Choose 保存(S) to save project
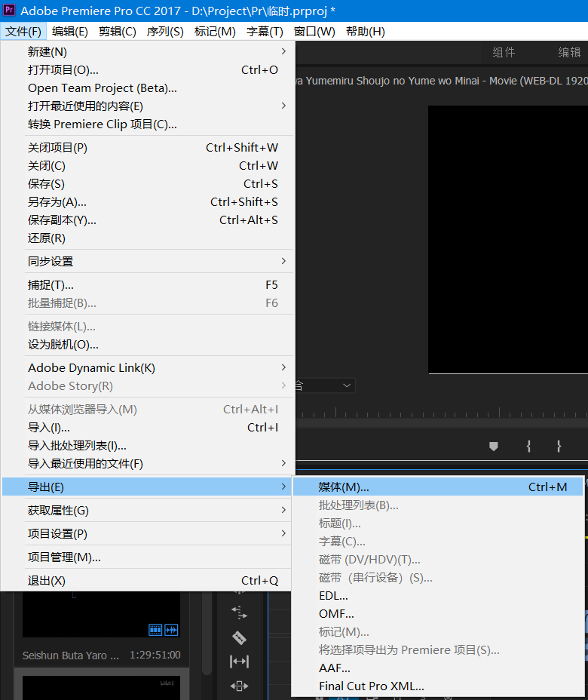The image size is (588, 700). pyautogui.click(x=147, y=184)
